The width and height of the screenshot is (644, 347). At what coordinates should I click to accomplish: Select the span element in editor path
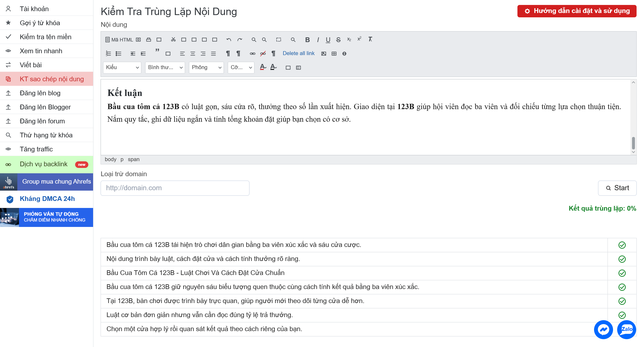coord(134,159)
